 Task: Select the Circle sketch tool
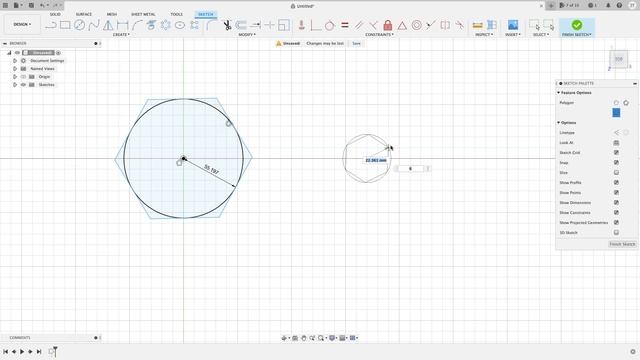tap(80, 25)
